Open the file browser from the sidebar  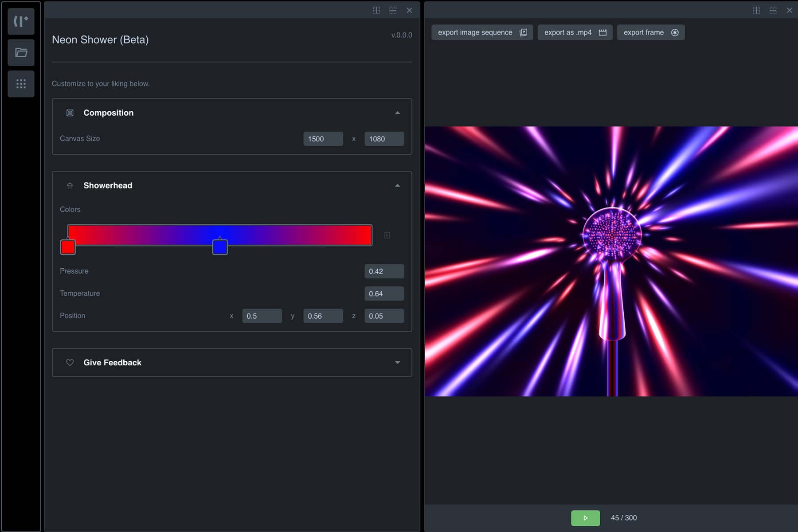tap(21, 52)
